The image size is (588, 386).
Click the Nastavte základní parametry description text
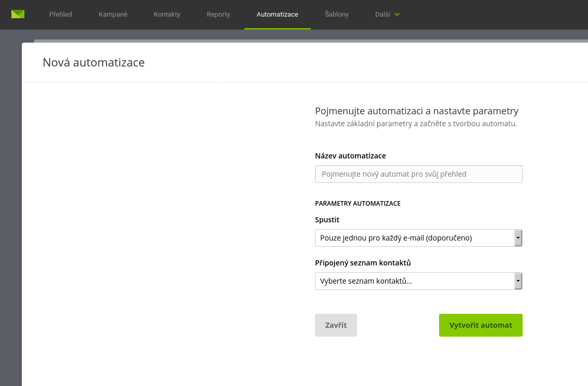[416, 124]
